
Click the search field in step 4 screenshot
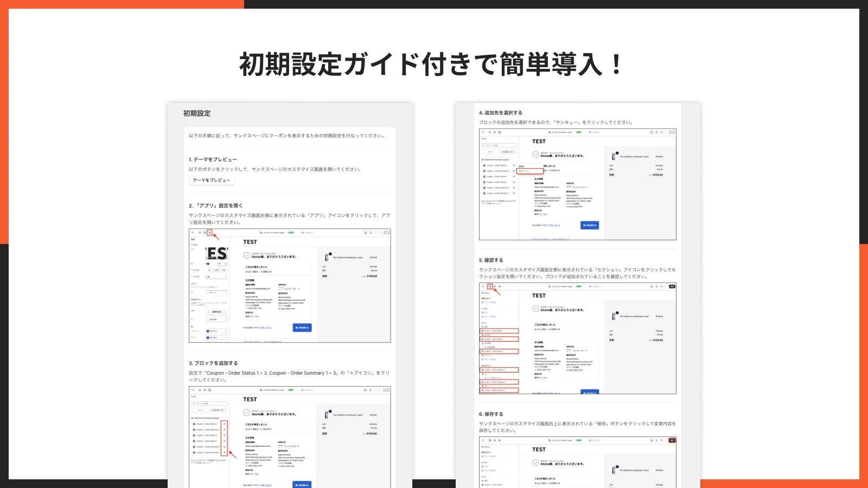click(x=499, y=145)
